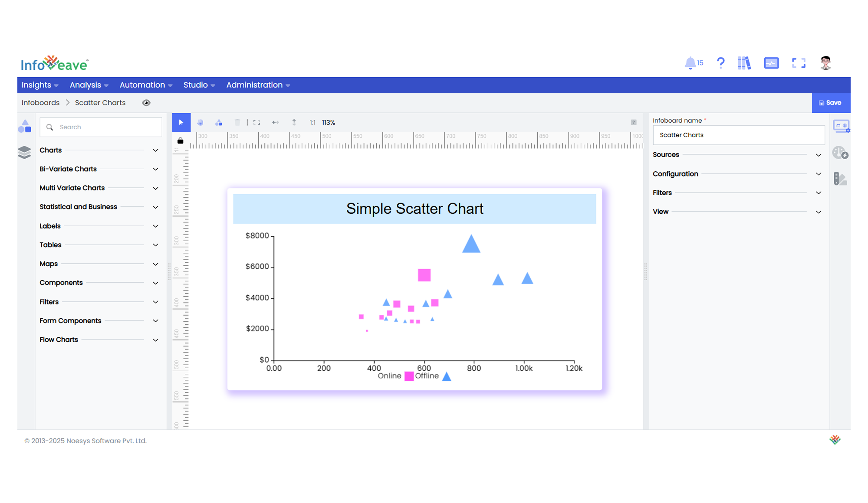Open the Studio menu
The width and height of the screenshot is (868, 503).
pyautogui.click(x=199, y=85)
